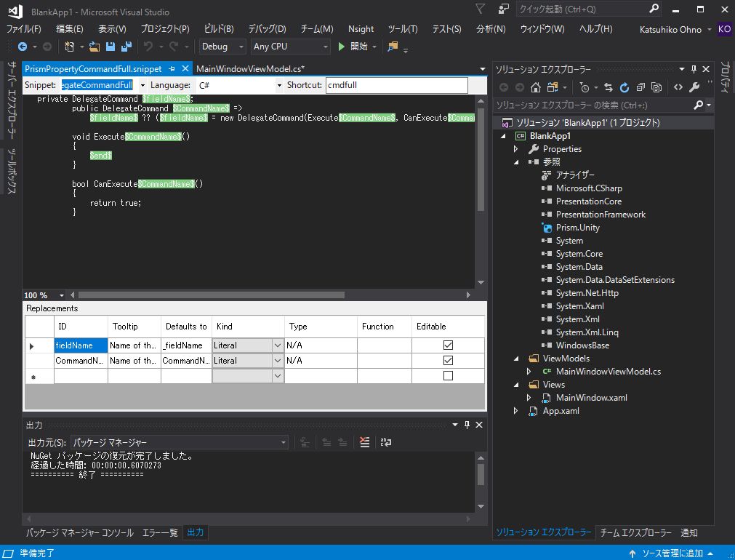Switch to エラー一覧 tab

point(160,533)
